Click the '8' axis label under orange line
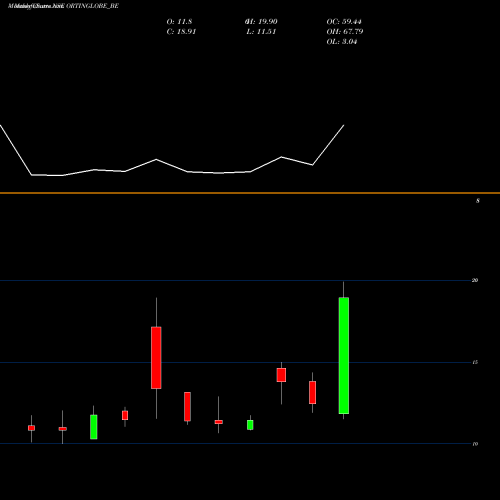Screen dimensions: 500x500 [x=478, y=201]
